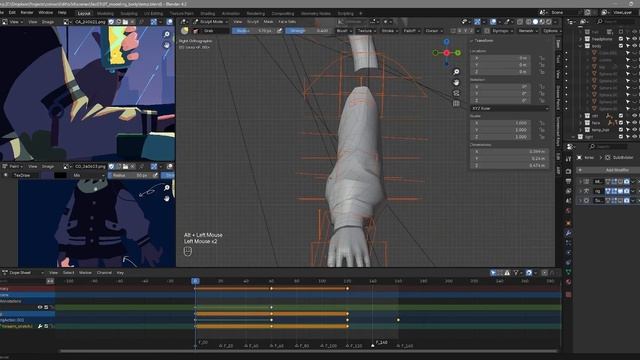Toggle X axis symmetry button
640x360 pixels.
(460, 31)
